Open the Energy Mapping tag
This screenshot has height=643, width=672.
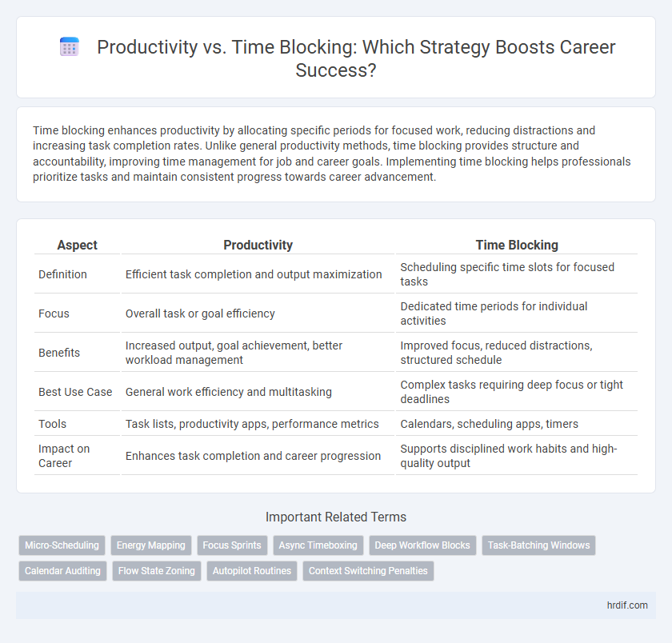tap(151, 545)
